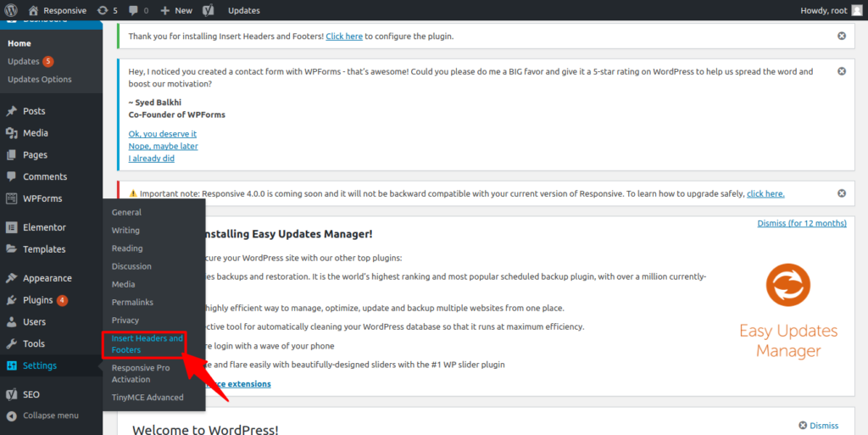868x435 pixels.
Task: Click the plus New button
Action: point(176,10)
